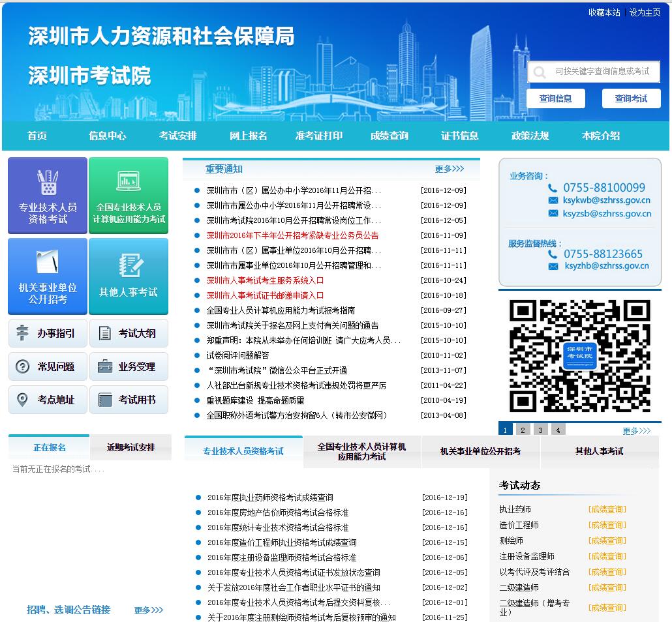Open 深圳市2016年下半年公开招考紧缺专业公务员公告 notice
The height and width of the screenshot is (622, 672).
click(292, 235)
